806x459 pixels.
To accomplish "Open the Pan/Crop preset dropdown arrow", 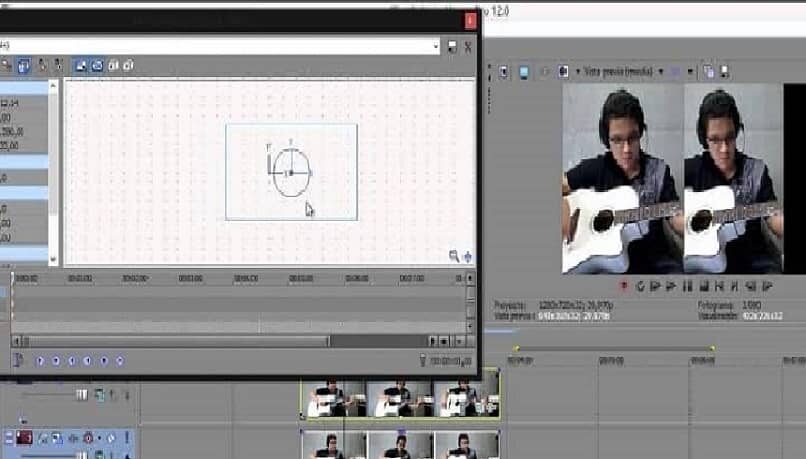I will (436, 46).
